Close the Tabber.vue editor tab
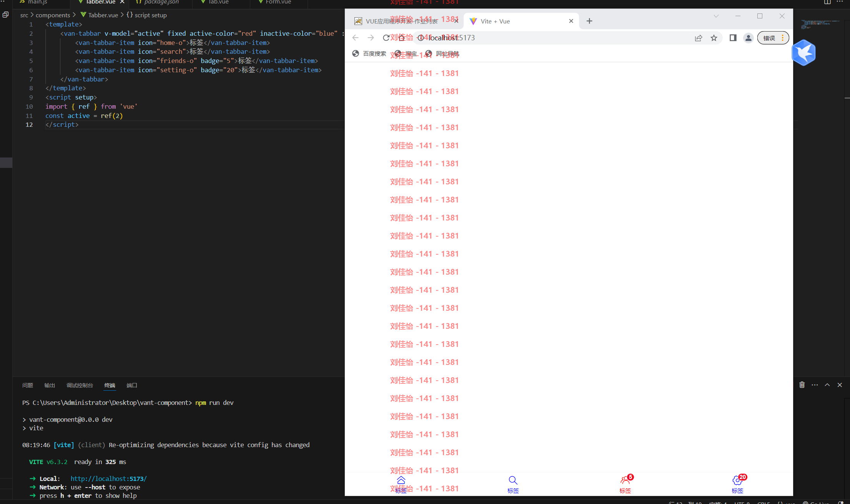The image size is (850, 504). 122,2
